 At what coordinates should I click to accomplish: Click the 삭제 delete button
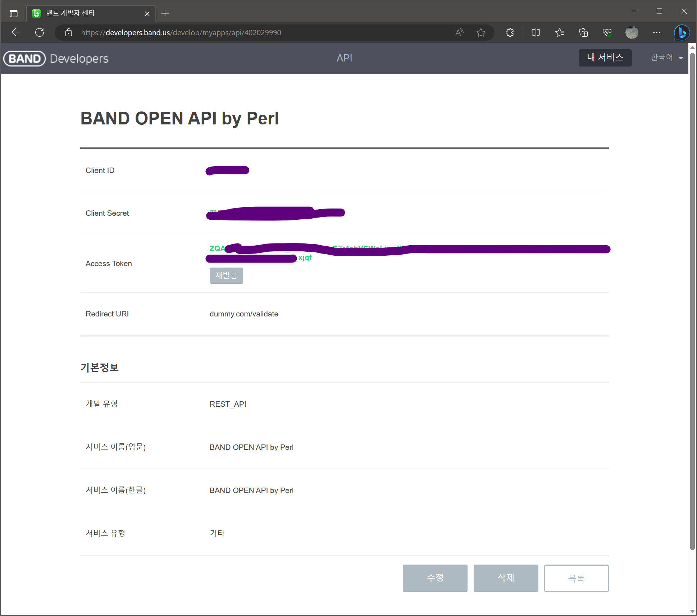[x=506, y=578]
